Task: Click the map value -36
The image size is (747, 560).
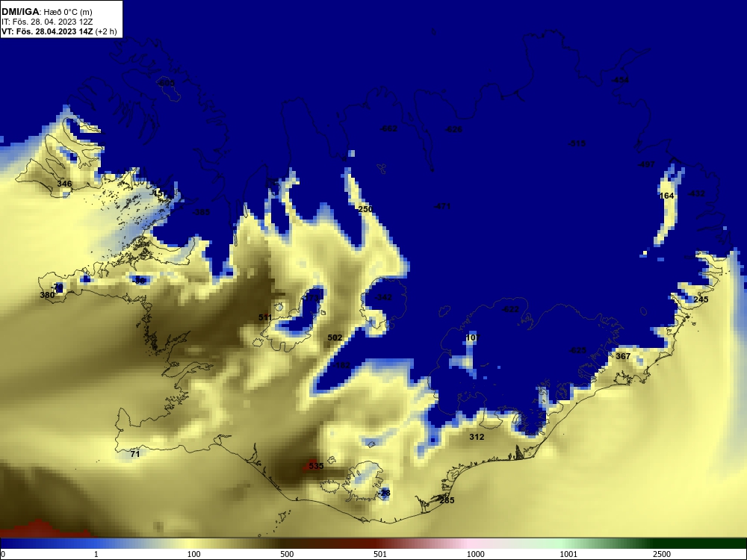Action: point(139,281)
